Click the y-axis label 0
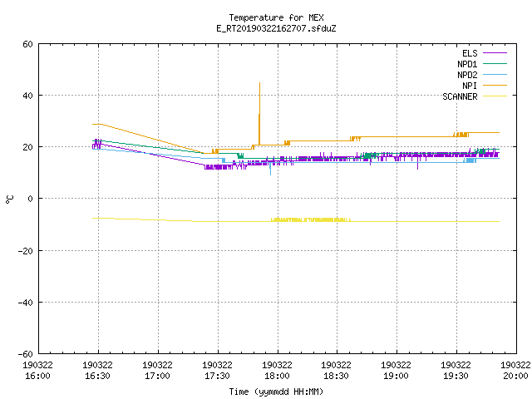The image size is (532, 399). click(x=30, y=199)
